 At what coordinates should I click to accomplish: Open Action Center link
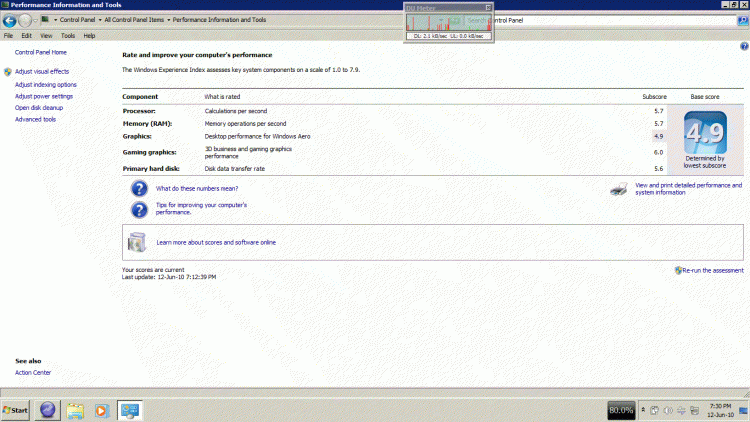[33, 373]
